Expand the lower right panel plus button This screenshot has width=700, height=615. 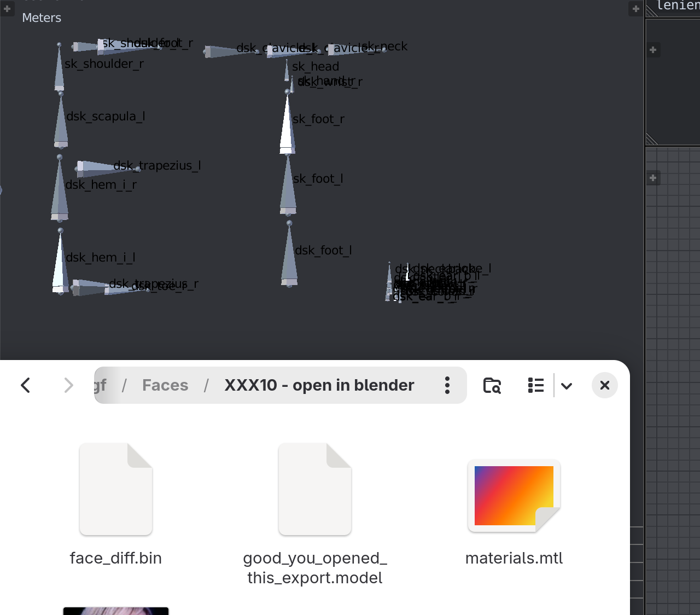(x=653, y=178)
